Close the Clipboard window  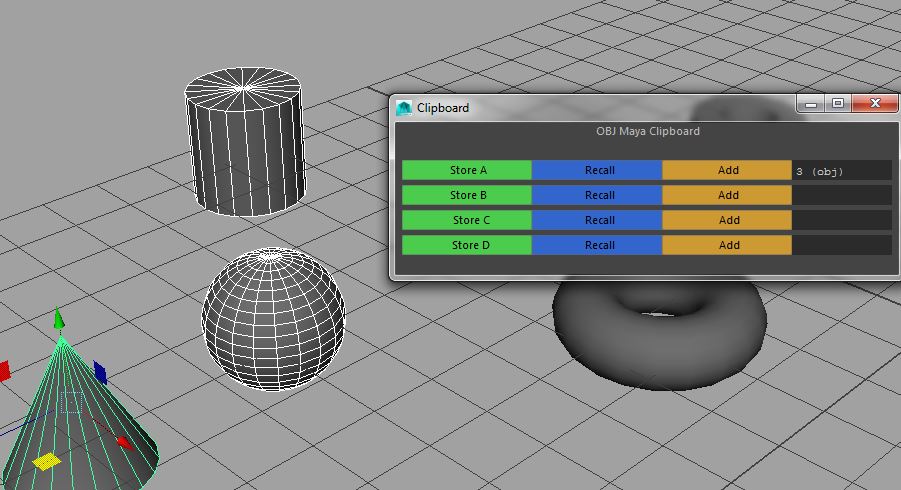pyautogui.click(x=875, y=104)
